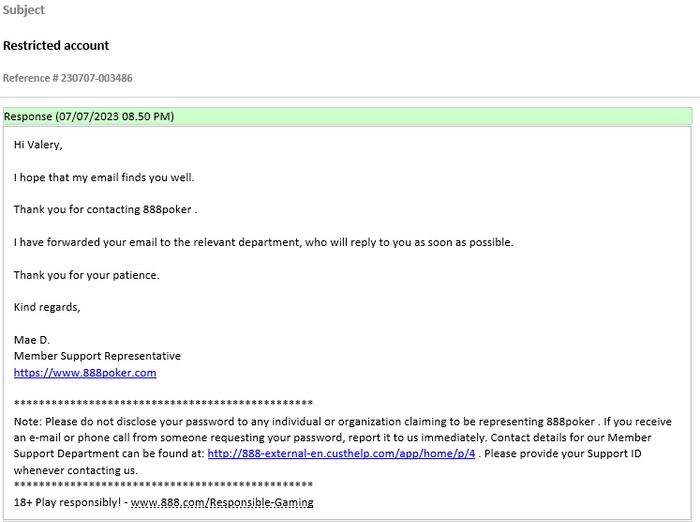Screen dimensions: 700x522
Task: Click the asterisk separator below the Note
Action: pos(163,485)
